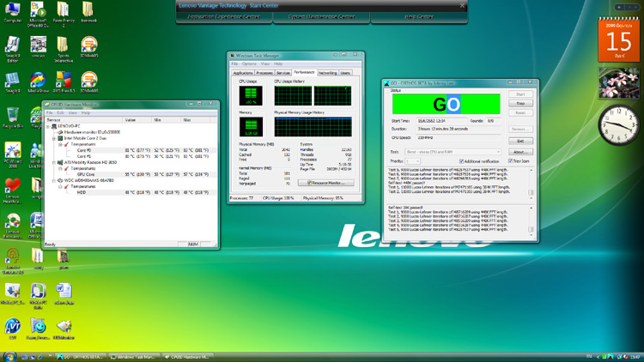Open the LVT shortcut on desktop
The image size is (644, 362).
[13, 329]
